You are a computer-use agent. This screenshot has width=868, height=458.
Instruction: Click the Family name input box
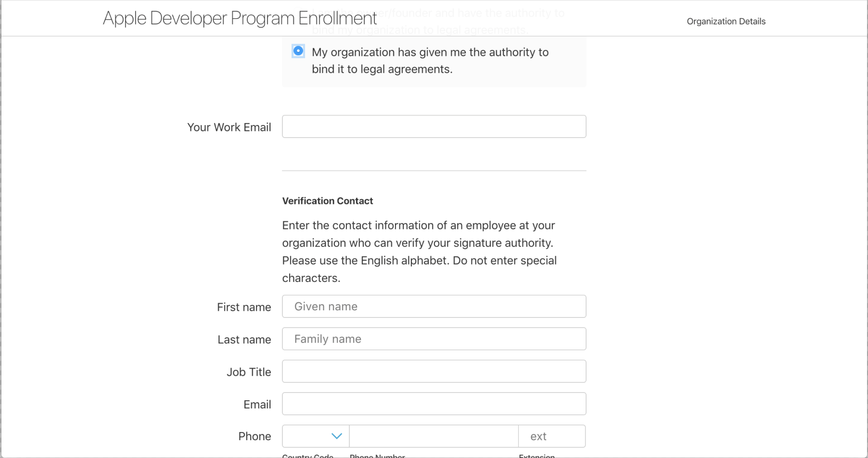[433, 339]
